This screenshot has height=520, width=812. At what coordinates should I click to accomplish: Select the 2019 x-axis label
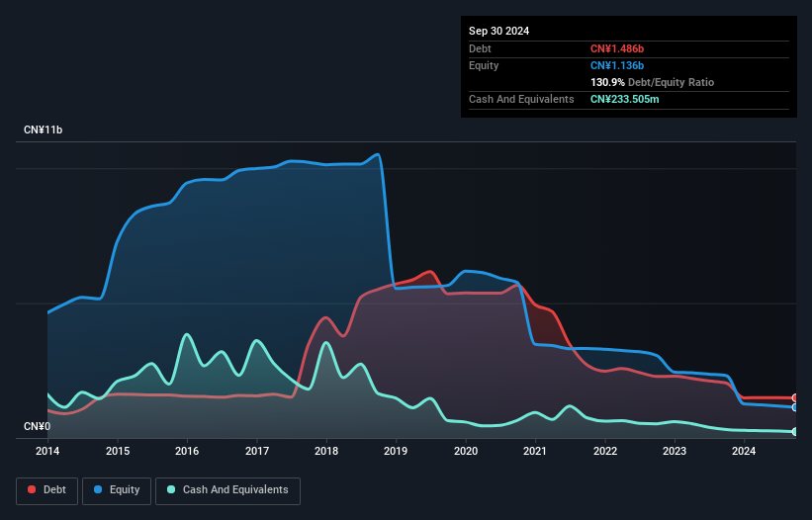(x=396, y=451)
